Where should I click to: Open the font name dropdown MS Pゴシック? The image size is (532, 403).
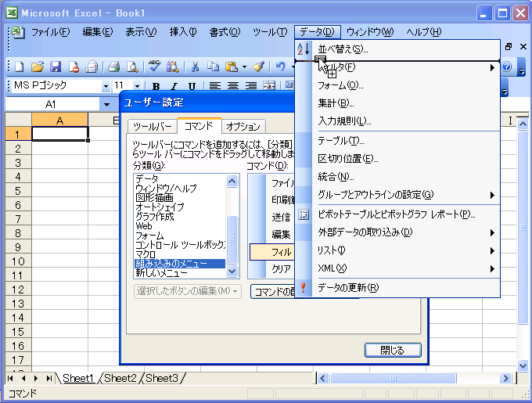[106, 86]
